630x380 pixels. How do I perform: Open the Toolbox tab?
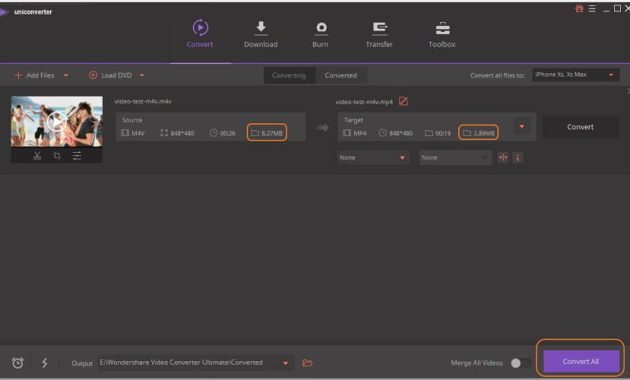[x=442, y=35]
